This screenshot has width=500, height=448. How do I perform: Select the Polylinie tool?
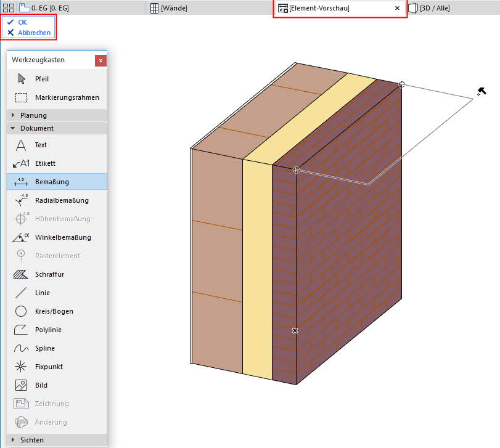click(57, 330)
